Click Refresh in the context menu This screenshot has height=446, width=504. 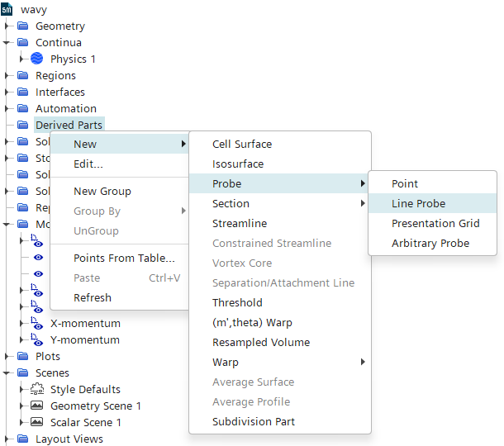(93, 297)
